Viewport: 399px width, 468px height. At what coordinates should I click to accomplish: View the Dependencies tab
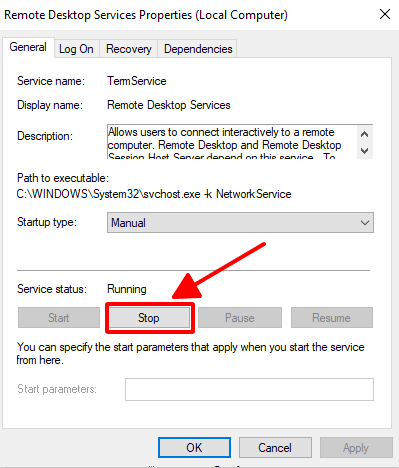coord(198,49)
